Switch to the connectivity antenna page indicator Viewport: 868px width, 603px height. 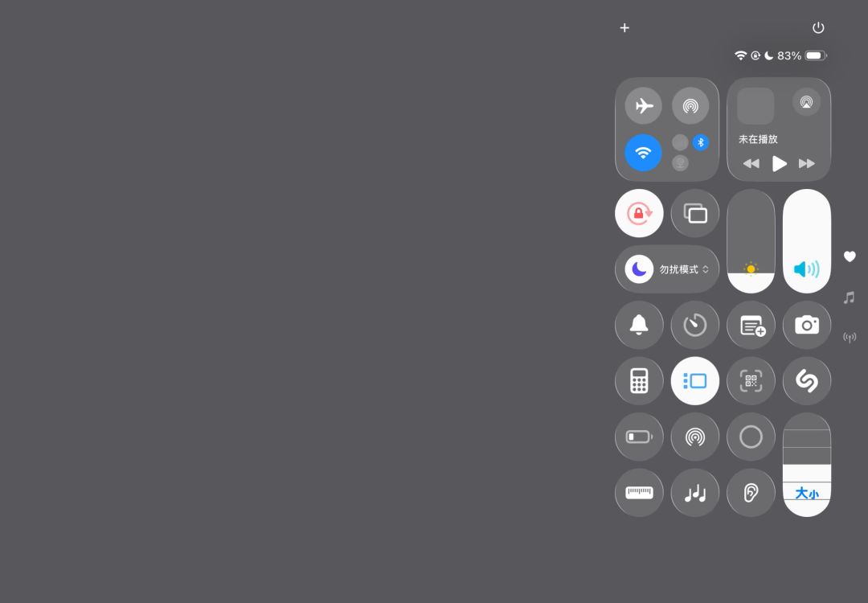(850, 337)
